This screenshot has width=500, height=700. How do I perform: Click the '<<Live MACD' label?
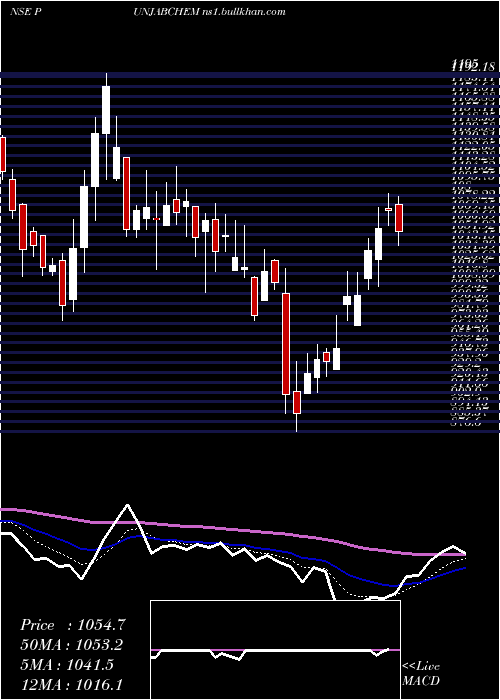pos(421,674)
